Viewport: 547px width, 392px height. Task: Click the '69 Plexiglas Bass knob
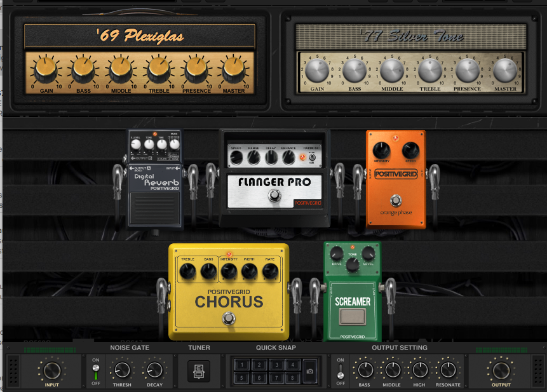[83, 71]
